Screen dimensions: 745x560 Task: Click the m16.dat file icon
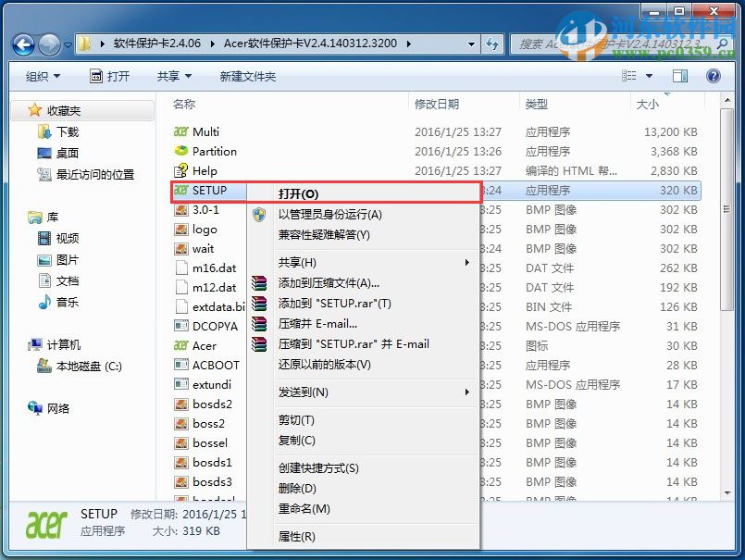point(184,268)
